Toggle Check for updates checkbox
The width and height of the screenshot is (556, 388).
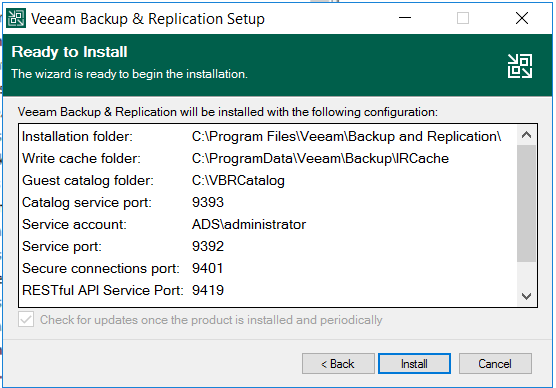click(x=26, y=320)
